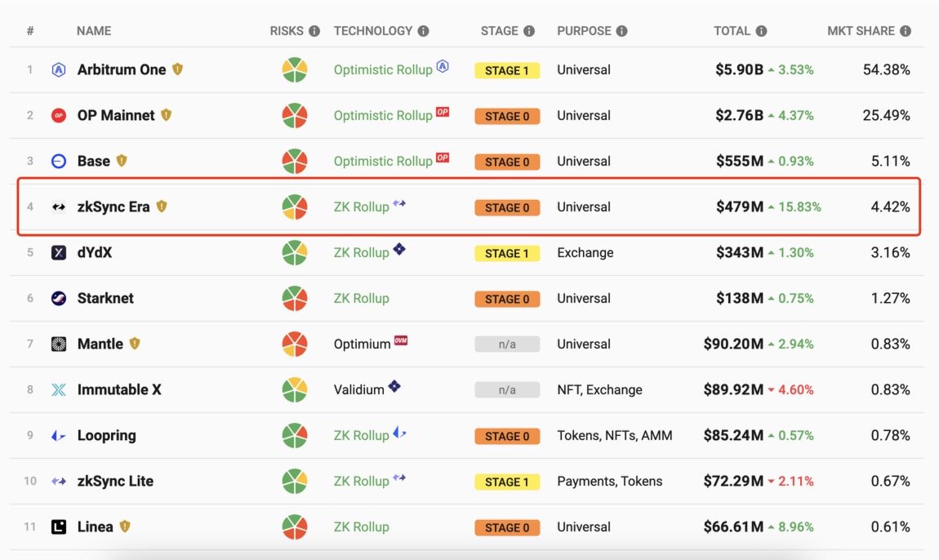Click the TOTAL column header
The width and height of the screenshot is (939, 560).
(x=732, y=31)
